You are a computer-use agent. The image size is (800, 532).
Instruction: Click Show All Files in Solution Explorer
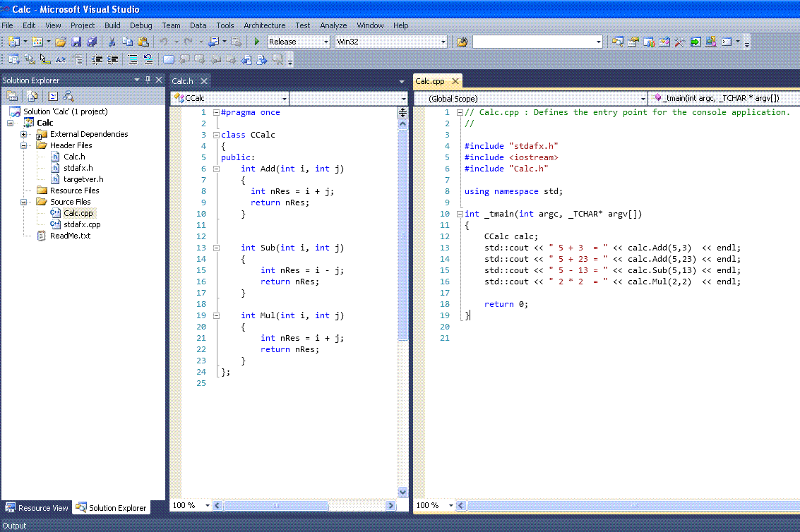32,96
